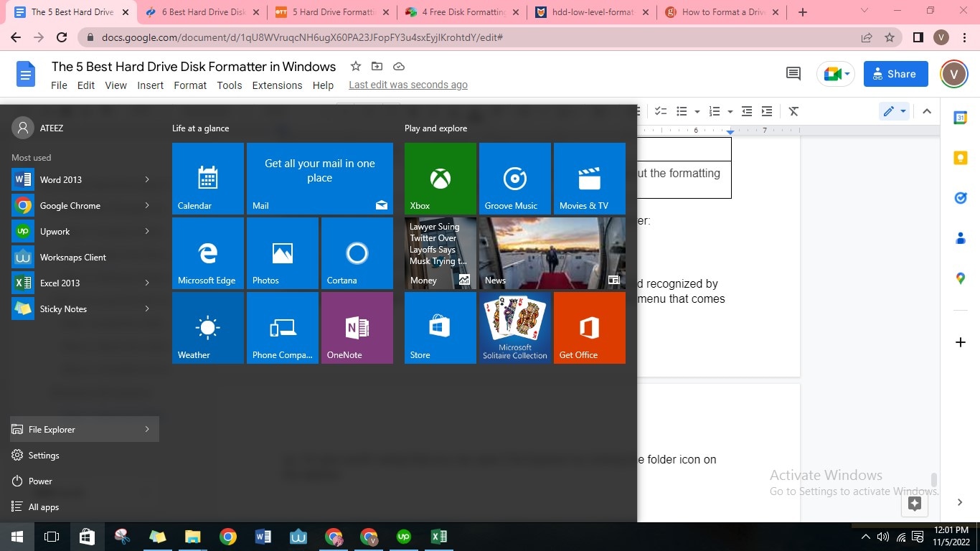This screenshot has width=980, height=551.
Task: Click the blue Share button
Action: click(895, 73)
